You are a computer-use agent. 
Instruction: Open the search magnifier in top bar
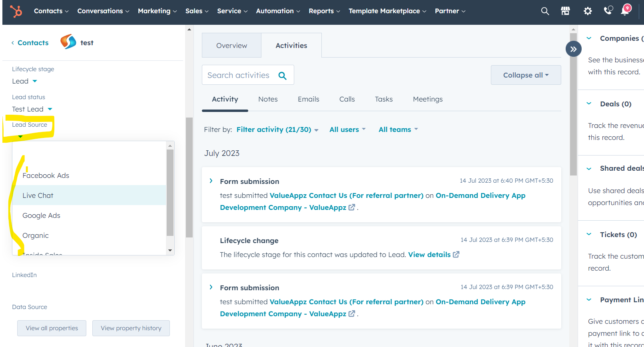coord(545,11)
